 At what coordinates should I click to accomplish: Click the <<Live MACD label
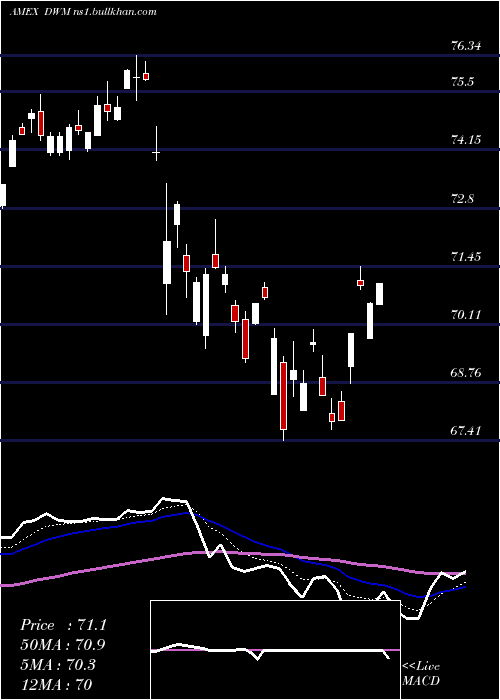tap(421, 674)
